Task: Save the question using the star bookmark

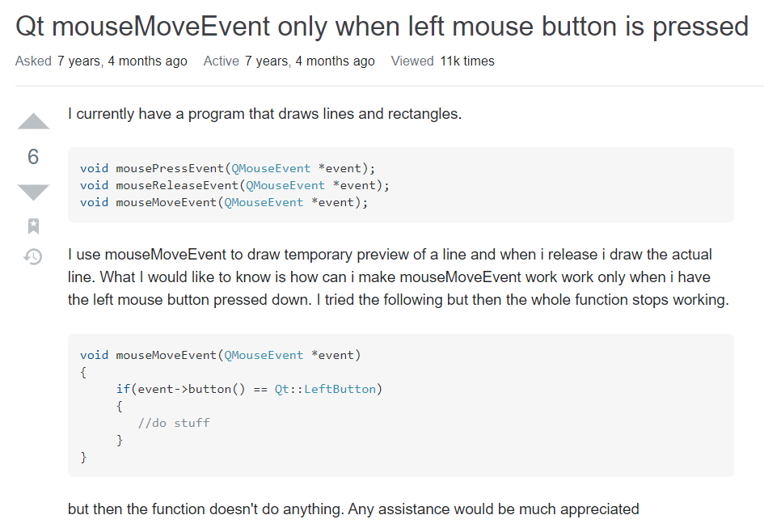Action: point(32,226)
